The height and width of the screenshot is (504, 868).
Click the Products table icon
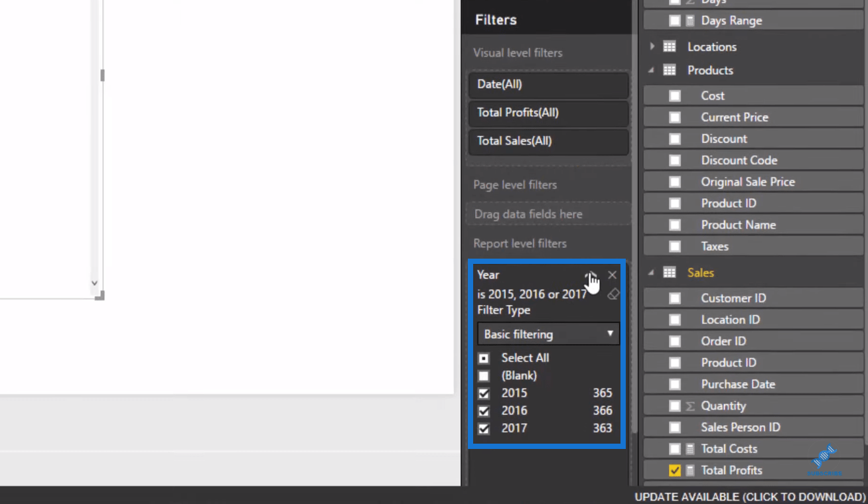[670, 70]
